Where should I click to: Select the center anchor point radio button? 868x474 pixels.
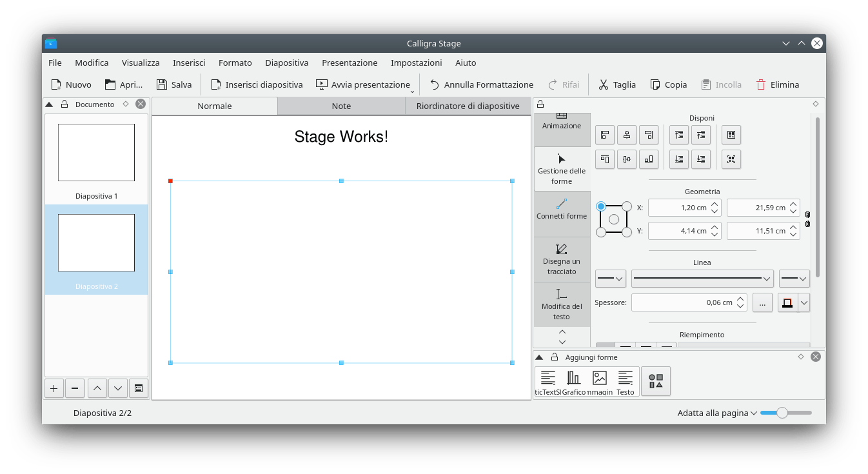point(614,219)
